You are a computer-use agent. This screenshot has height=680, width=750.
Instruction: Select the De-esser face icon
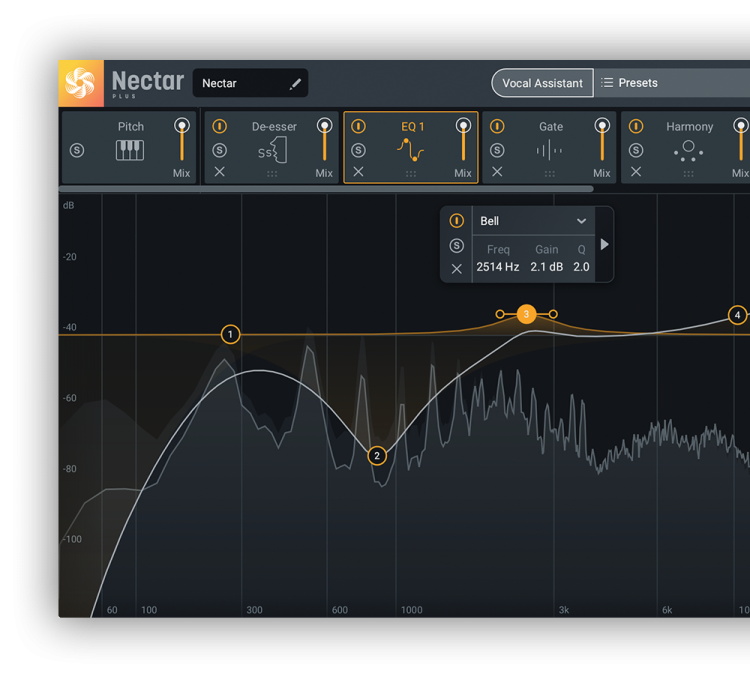click(273, 150)
